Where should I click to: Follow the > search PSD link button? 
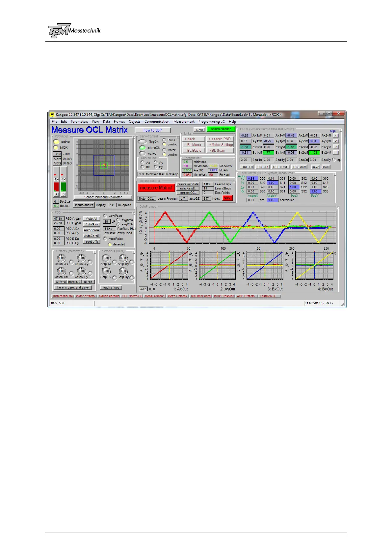coord(220,139)
